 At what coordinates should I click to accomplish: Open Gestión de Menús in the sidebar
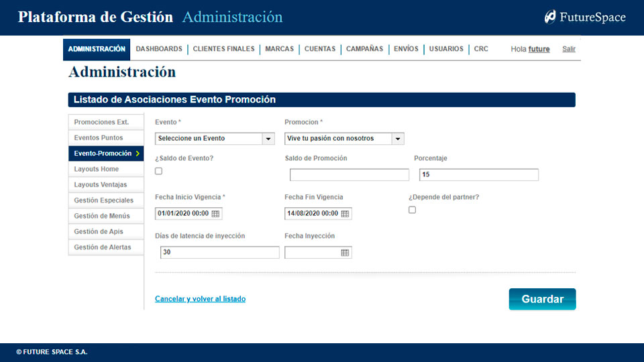pos(106,216)
